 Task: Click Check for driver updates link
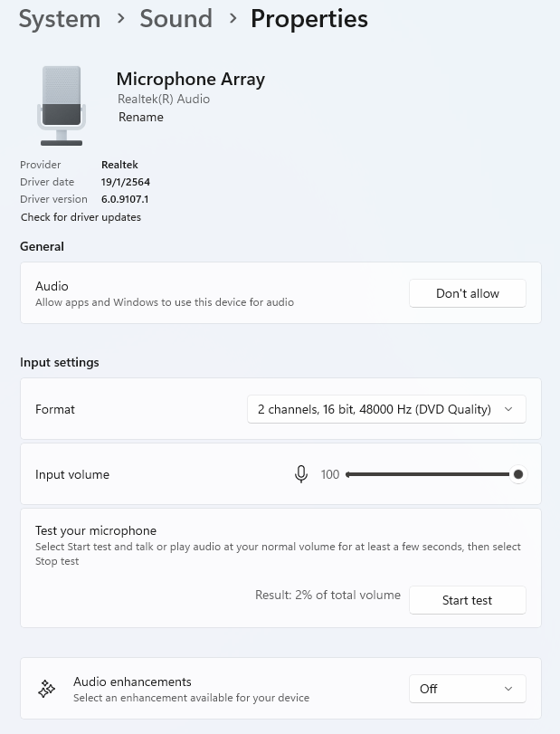pyautogui.click(x=81, y=217)
